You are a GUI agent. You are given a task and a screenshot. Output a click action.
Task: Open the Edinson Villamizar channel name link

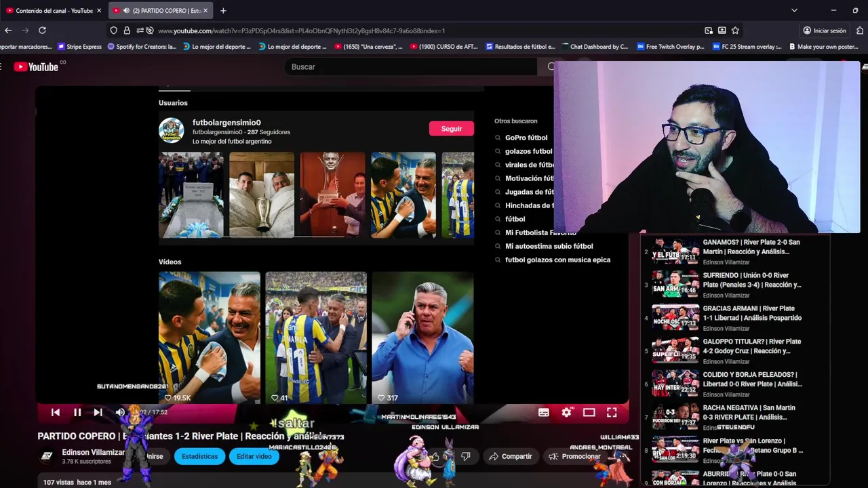pyautogui.click(x=94, y=452)
